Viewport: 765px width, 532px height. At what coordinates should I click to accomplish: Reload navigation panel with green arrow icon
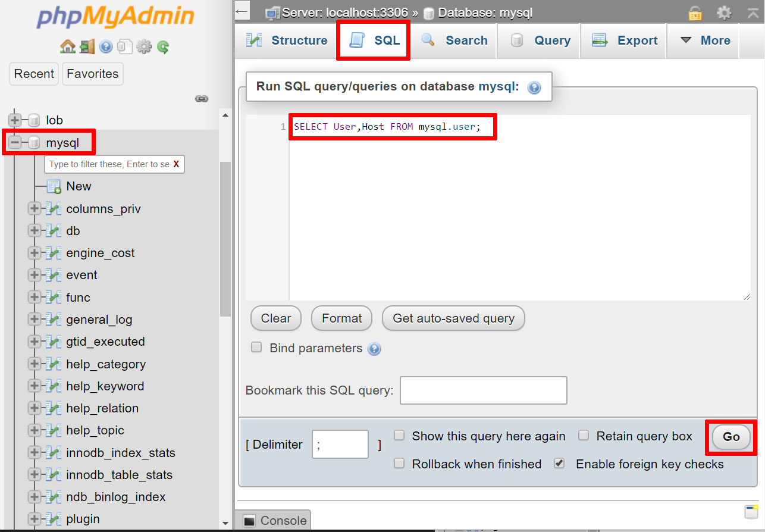pos(163,46)
